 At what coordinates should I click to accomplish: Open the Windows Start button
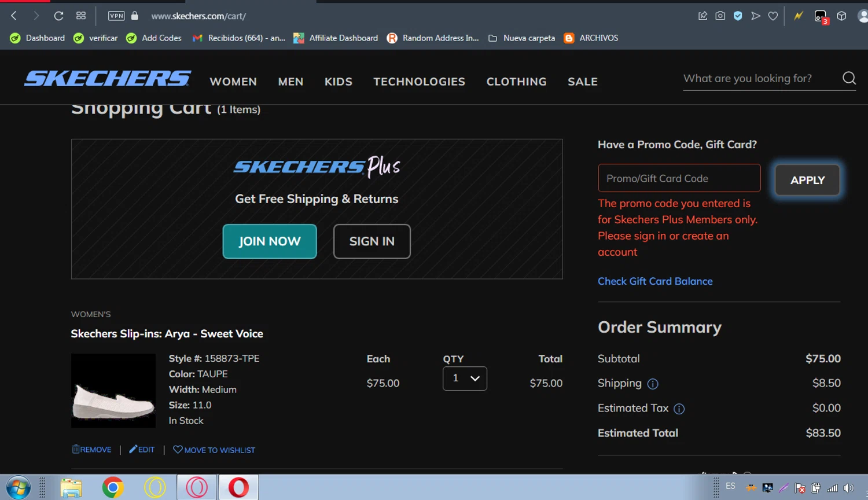(18, 488)
